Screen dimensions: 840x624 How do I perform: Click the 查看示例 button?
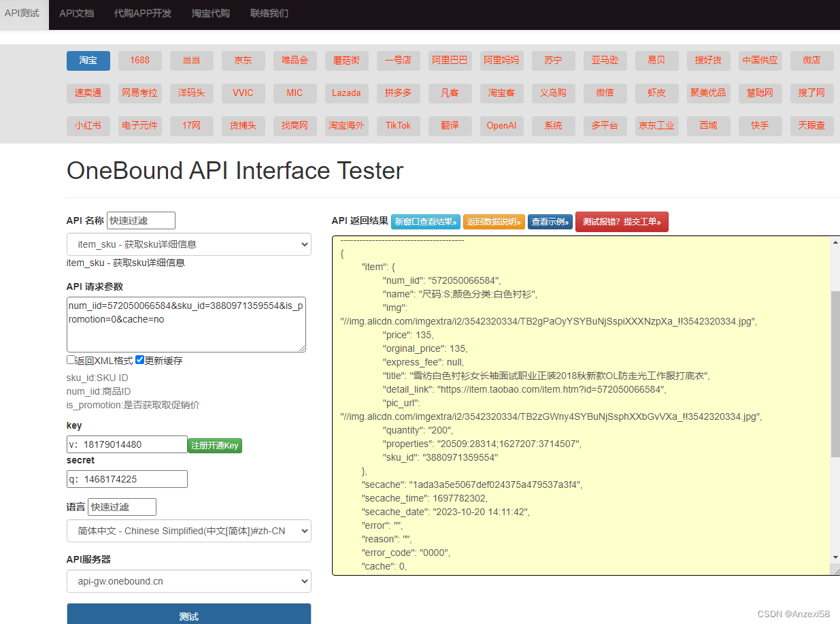point(550,222)
